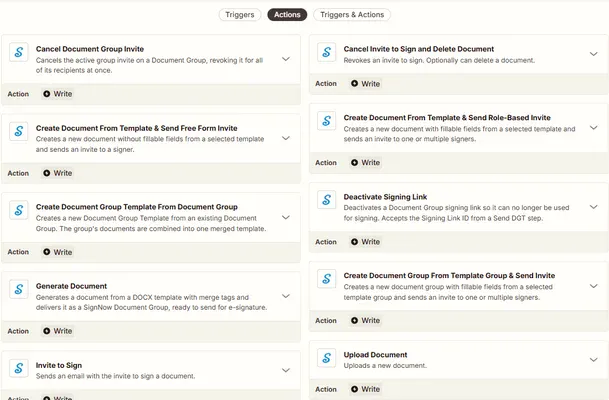Click Action label under Create Document Group From Template Group

point(326,321)
